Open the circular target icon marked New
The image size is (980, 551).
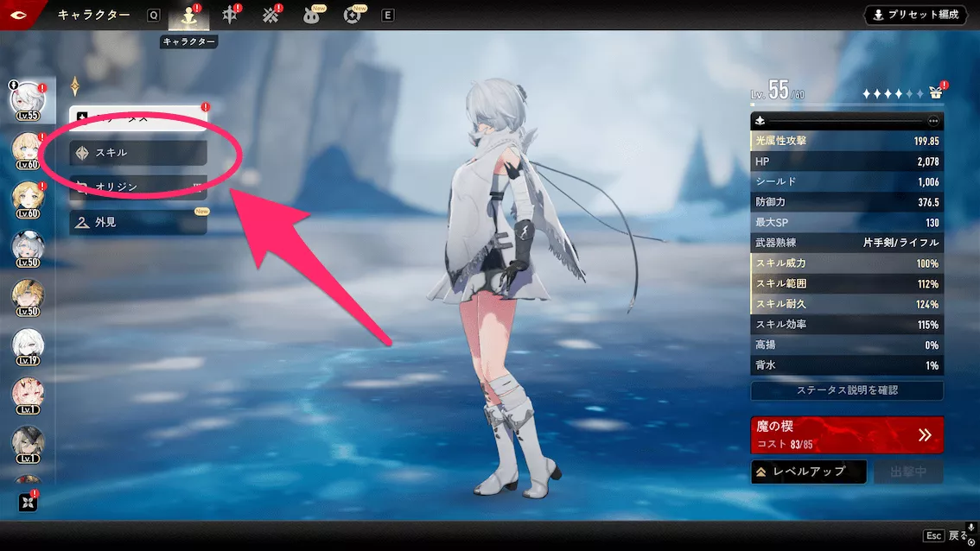coord(353,16)
